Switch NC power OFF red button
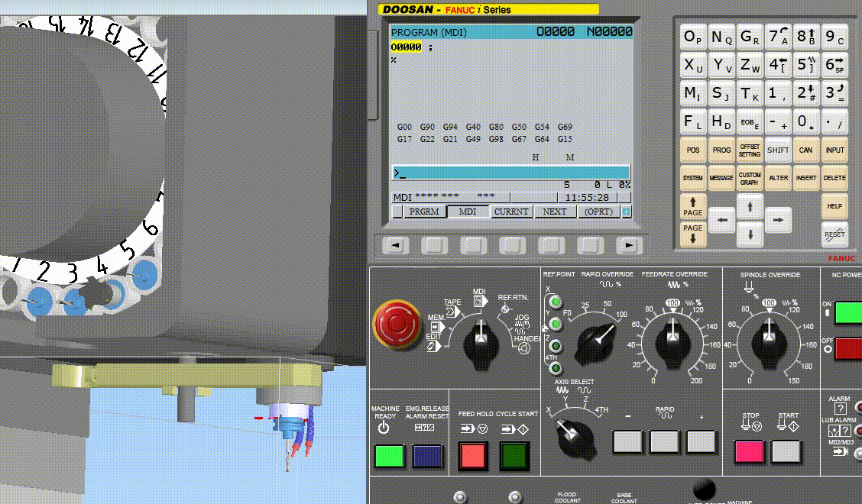Viewport: 862px width, 504px height. [847, 348]
